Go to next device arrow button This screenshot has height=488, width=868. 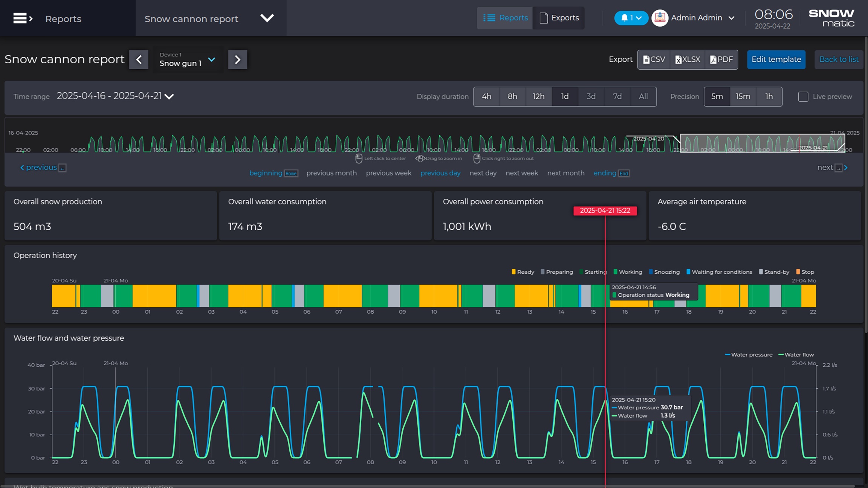point(237,59)
